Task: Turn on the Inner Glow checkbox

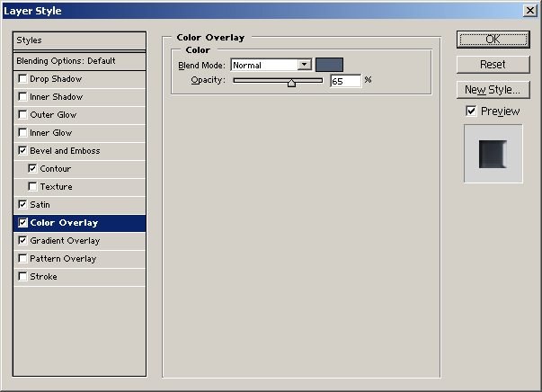Action: (x=22, y=133)
